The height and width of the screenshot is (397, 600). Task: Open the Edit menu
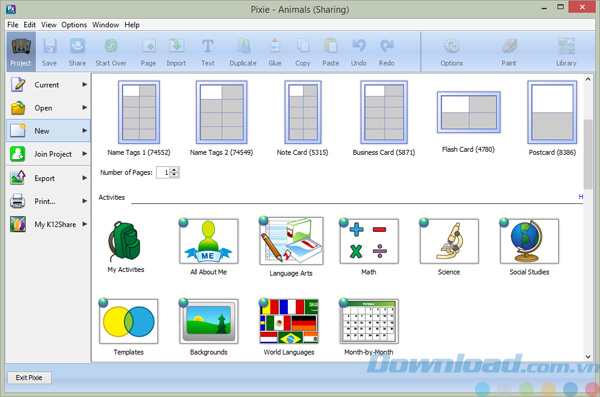pos(29,25)
